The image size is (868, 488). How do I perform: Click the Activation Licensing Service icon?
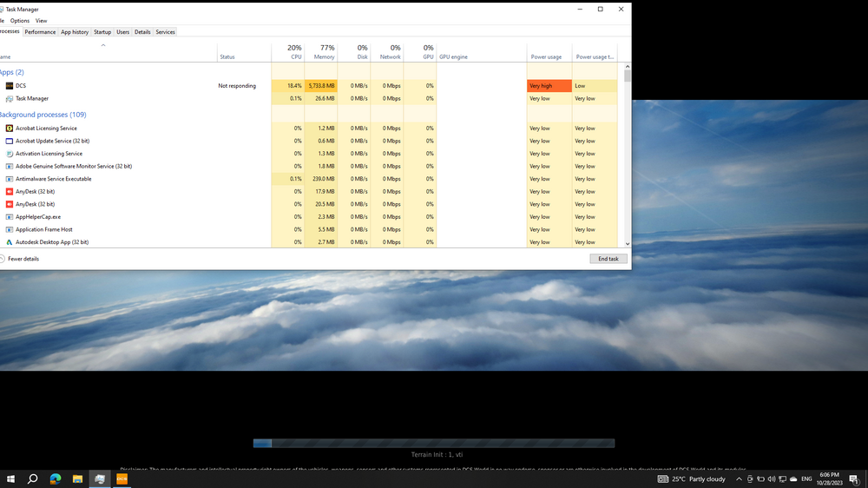tap(10, 154)
